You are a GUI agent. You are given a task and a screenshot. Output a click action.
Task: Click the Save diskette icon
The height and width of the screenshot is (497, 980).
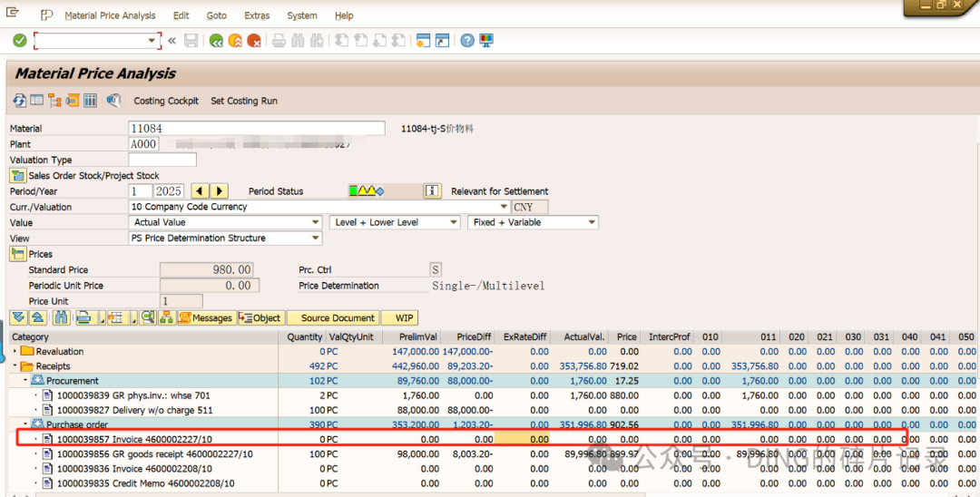point(191,41)
